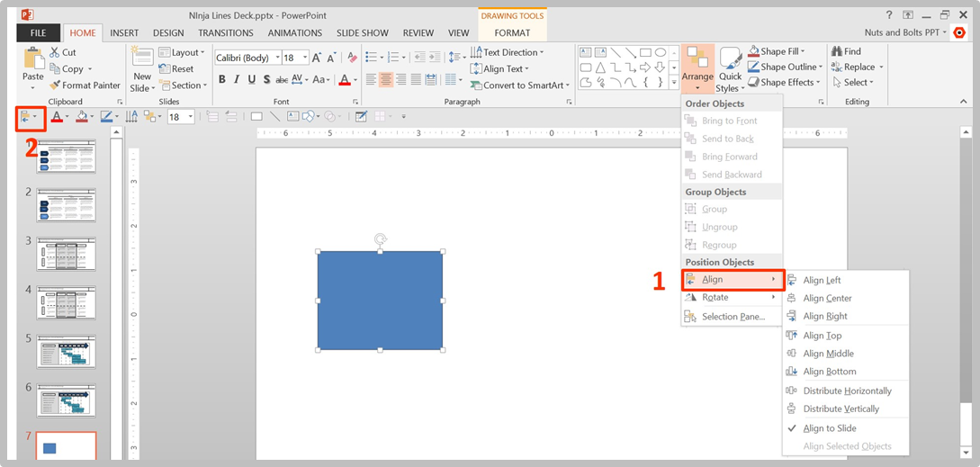980x467 pixels.
Task: Select the triangle shape in gallery
Action: [x=600, y=67]
